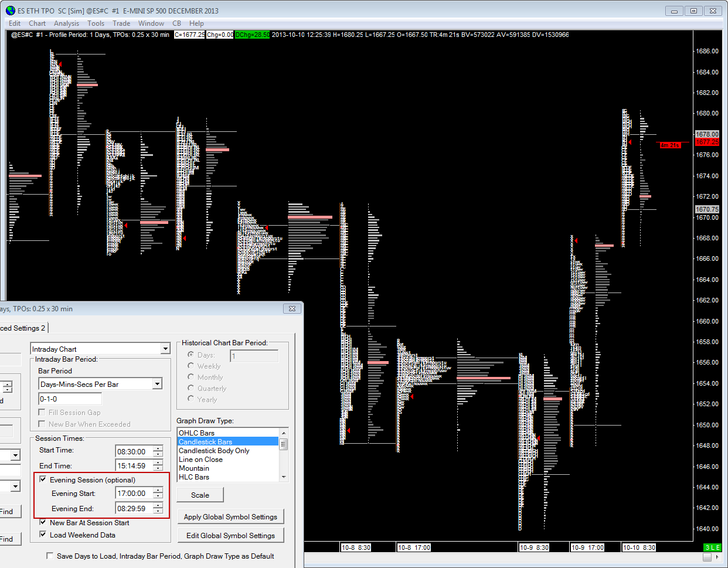Close the chart settings dialog
This screenshot has width=728, height=568.
pos(292,308)
